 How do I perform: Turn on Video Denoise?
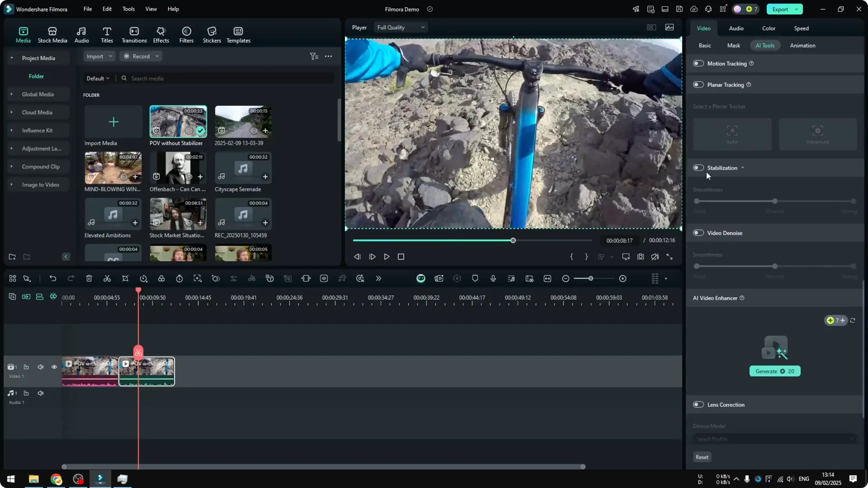698,233
